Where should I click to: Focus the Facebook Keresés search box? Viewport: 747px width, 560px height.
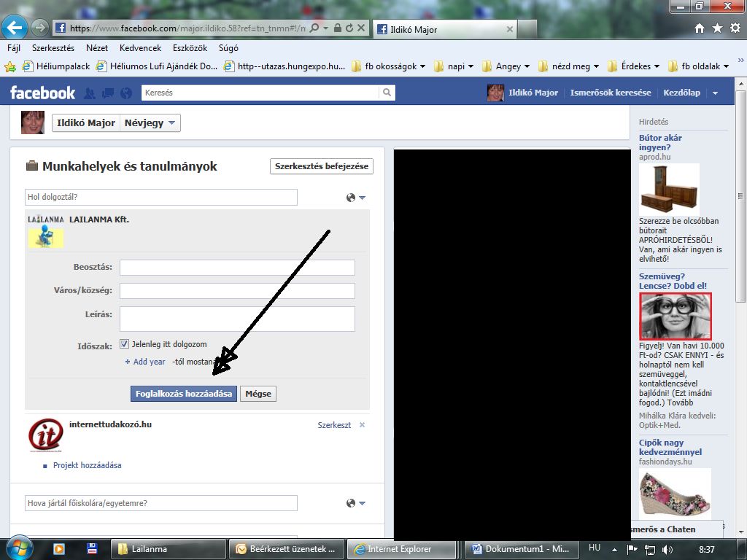pos(260,93)
